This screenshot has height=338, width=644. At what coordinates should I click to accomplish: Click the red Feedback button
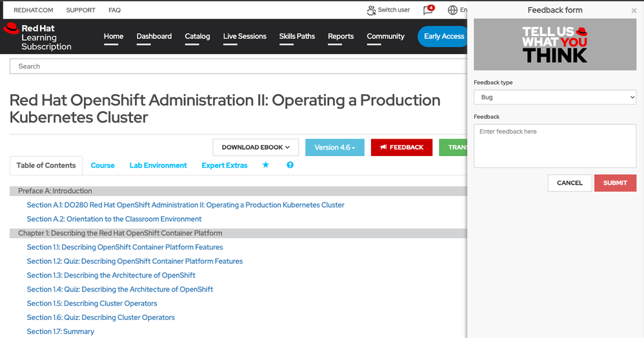click(401, 147)
